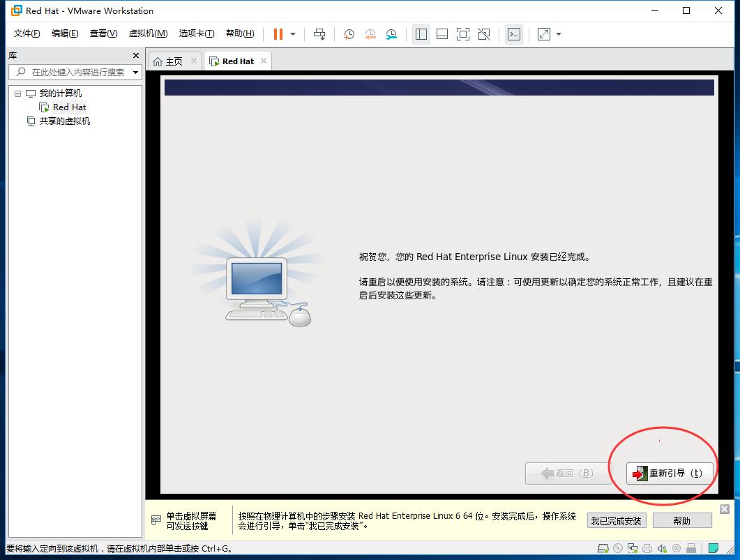Viewport: 740px width, 560px height.
Task: Collapse the 我的计算机 tree node
Action: 18,93
